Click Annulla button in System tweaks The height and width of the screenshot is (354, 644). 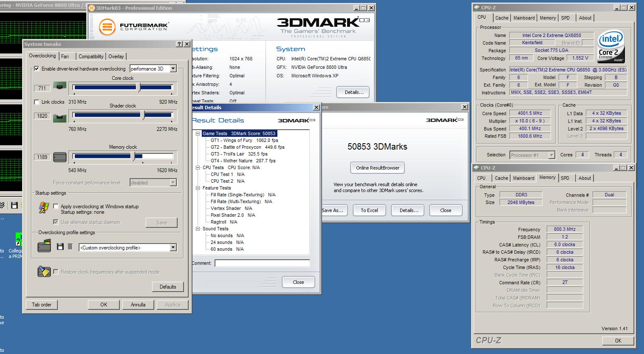tap(138, 305)
